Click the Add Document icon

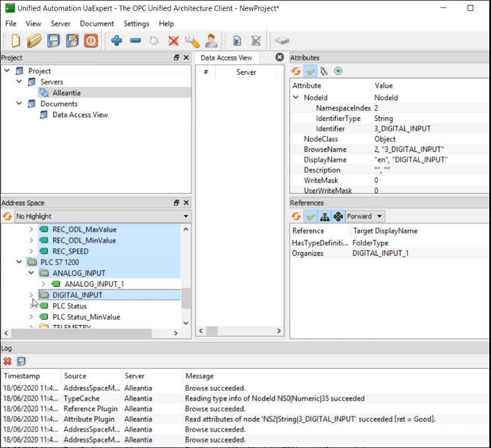coord(238,41)
